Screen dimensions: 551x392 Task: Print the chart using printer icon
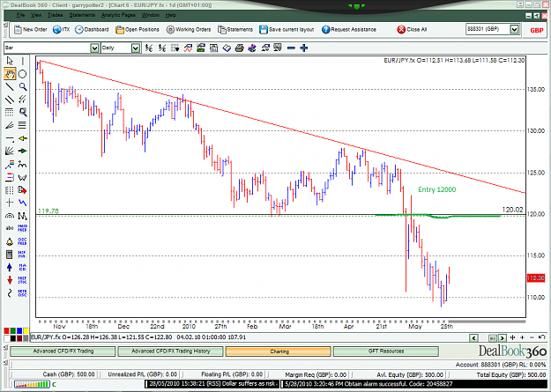click(239, 48)
